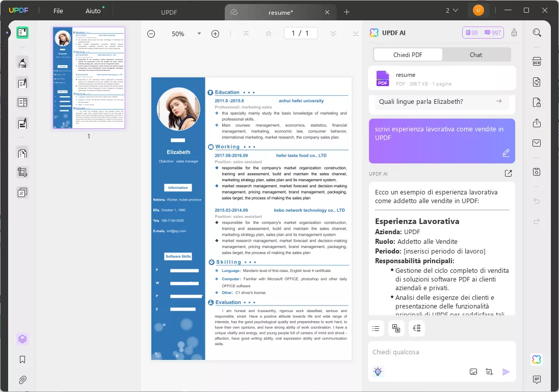Run OCR text recognition

[537, 62]
